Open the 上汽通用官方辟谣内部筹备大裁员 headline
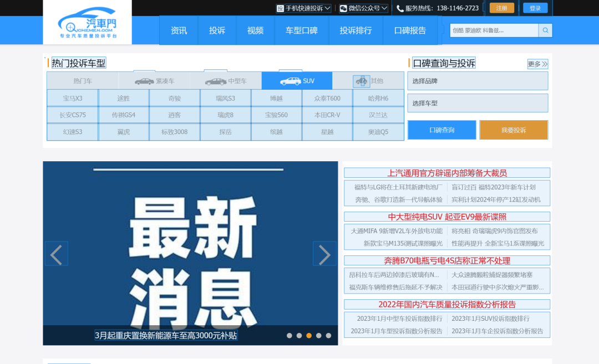Viewport: 599px width, 364px height. pyautogui.click(x=447, y=173)
